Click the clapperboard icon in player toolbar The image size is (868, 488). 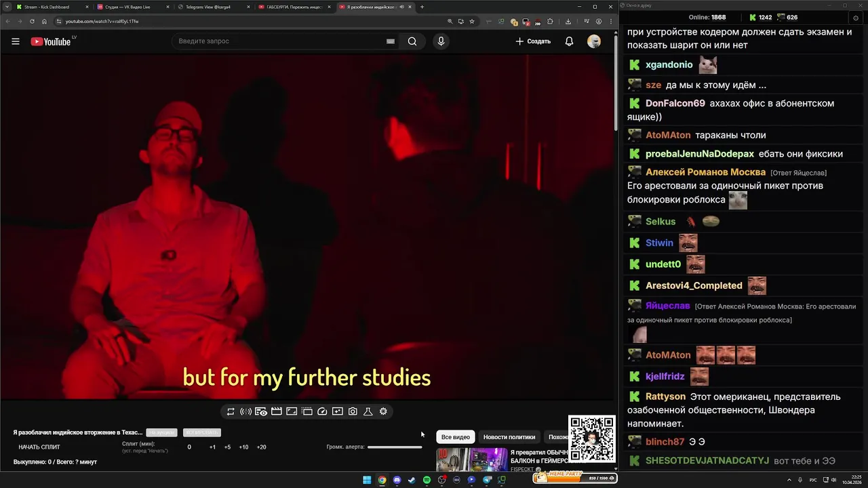coord(277,411)
